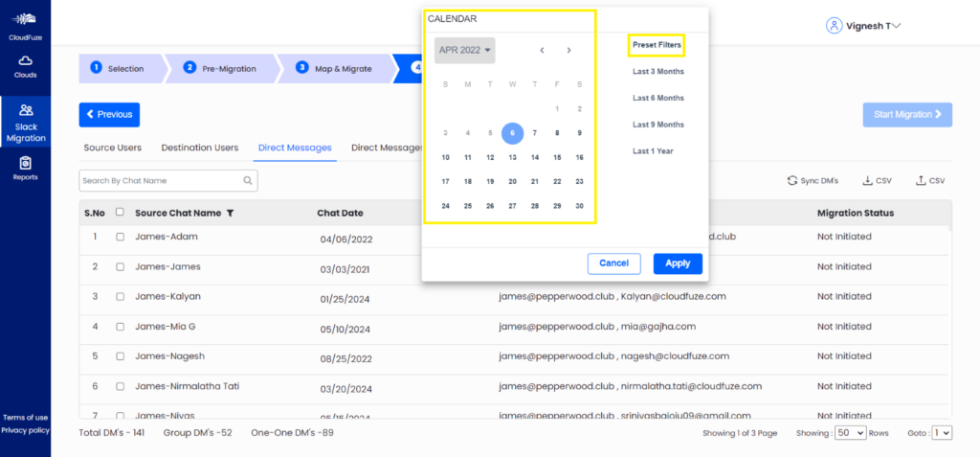Choose Last 6 Months preset
The height and width of the screenshot is (457, 980).
(x=658, y=99)
